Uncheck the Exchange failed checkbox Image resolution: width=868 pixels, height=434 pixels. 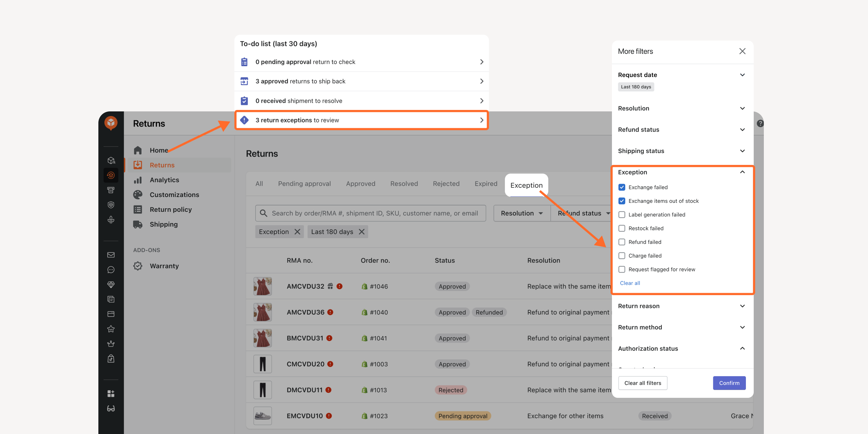point(622,187)
